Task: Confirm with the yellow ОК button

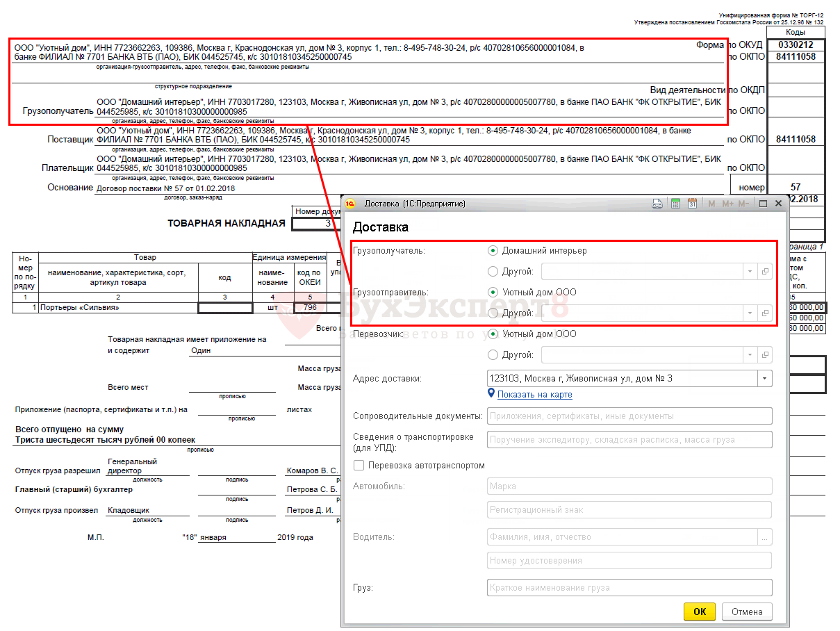Action: [x=700, y=612]
